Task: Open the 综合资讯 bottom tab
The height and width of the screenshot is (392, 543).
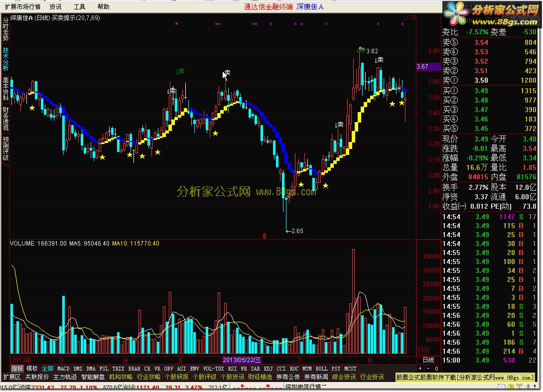Action: [x=344, y=377]
